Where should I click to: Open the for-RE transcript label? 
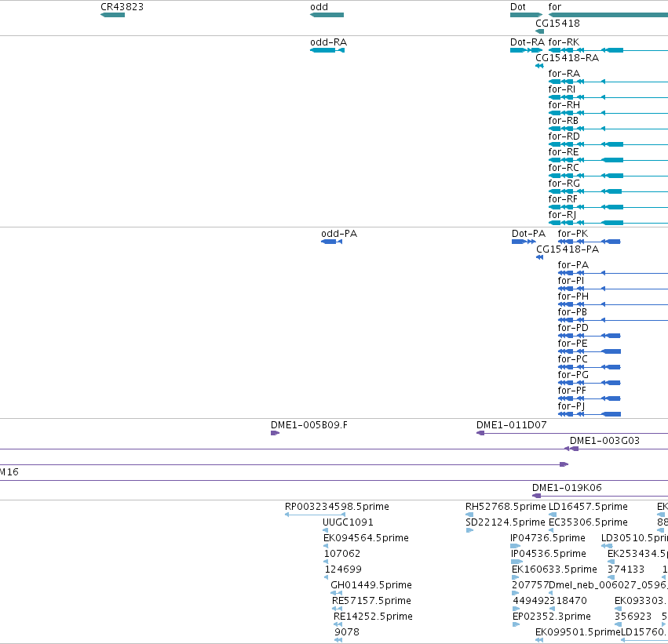[x=564, y=152]
